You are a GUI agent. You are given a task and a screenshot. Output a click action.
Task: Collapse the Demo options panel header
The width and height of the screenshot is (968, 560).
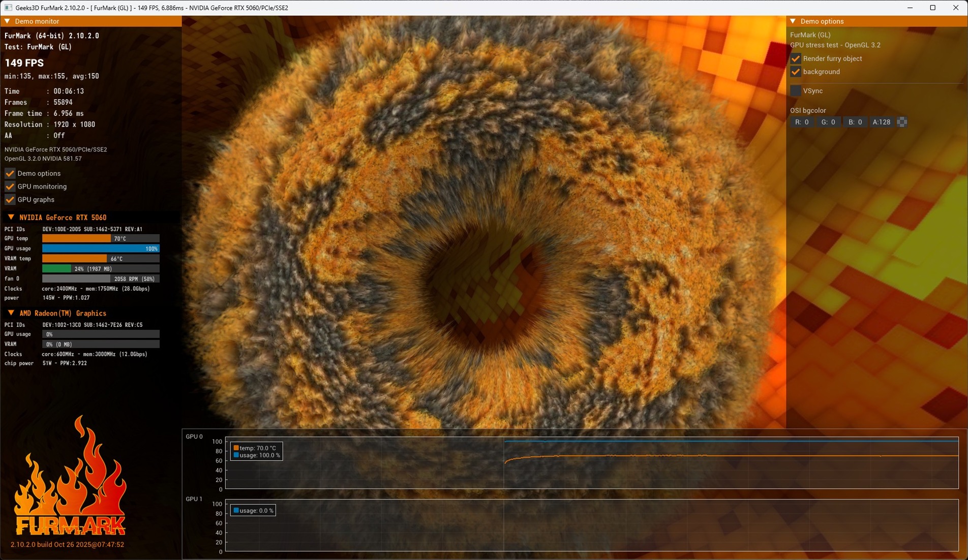(x=793, y=21)
